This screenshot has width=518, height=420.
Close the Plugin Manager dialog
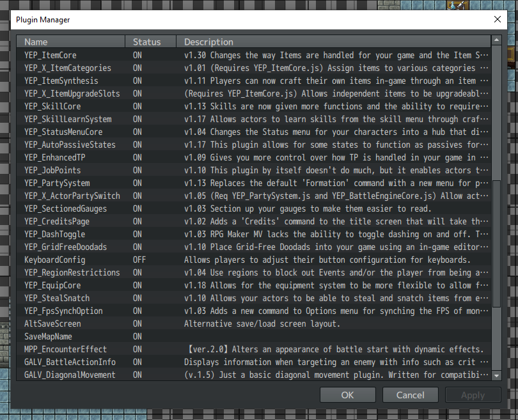pos(498,19)
